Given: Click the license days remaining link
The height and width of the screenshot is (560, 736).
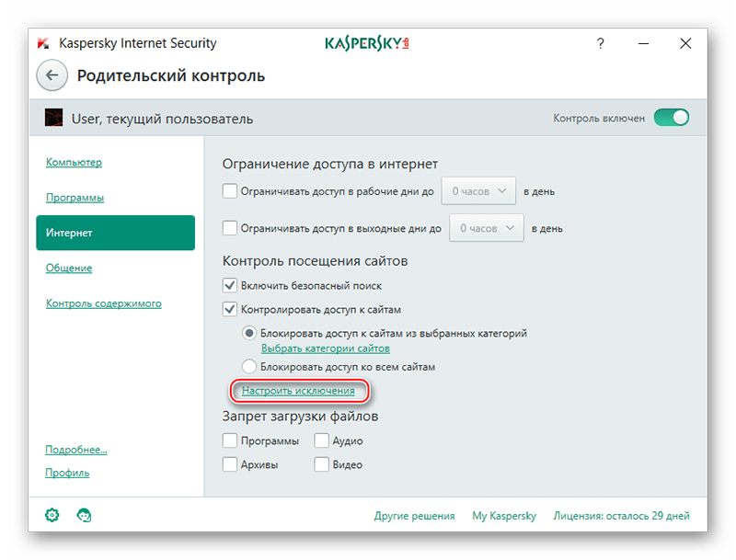Looking at the screenshot, I should tap(622, 516).
